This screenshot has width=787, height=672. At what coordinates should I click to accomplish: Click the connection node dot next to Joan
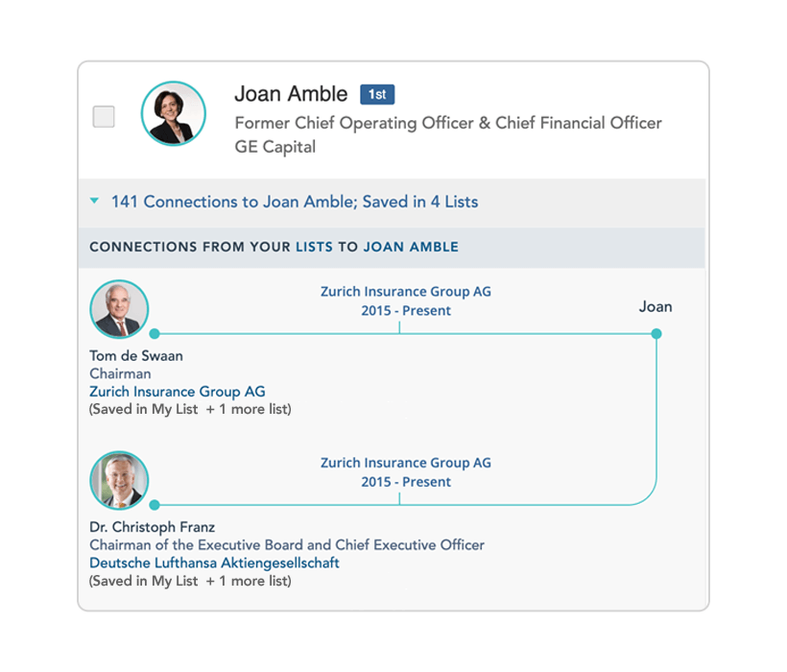coord(656,332)
